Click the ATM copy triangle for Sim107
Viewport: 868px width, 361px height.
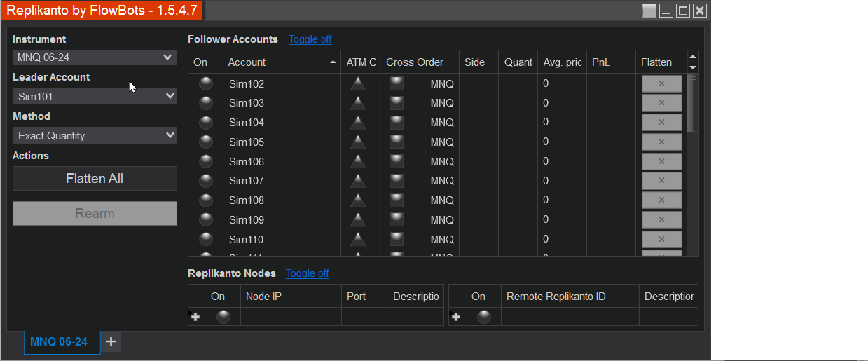point(358,181)
